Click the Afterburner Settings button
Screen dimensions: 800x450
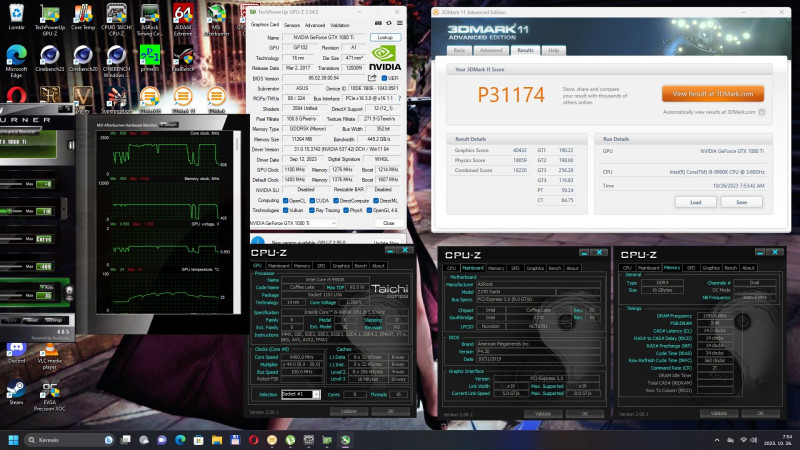pos(54,320)
